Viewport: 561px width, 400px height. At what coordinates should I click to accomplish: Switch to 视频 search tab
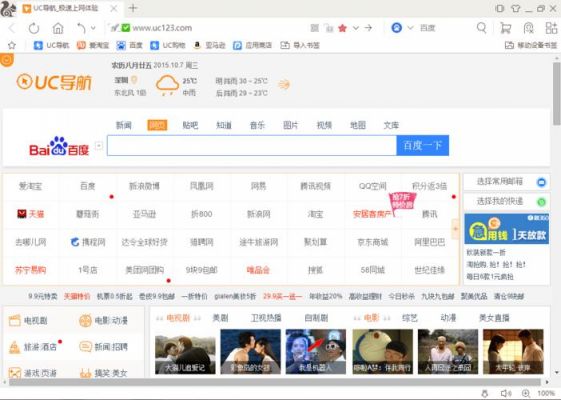coord(324,125)
